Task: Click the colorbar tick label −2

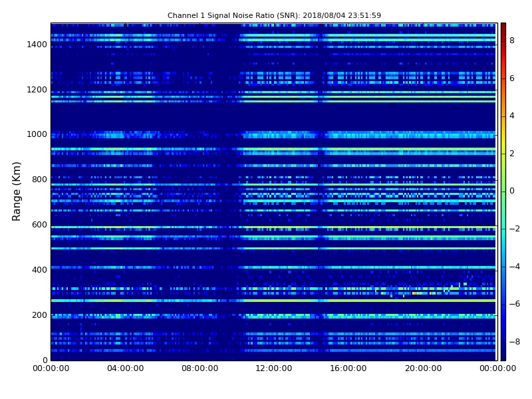Action: click(x=515, y=229)
